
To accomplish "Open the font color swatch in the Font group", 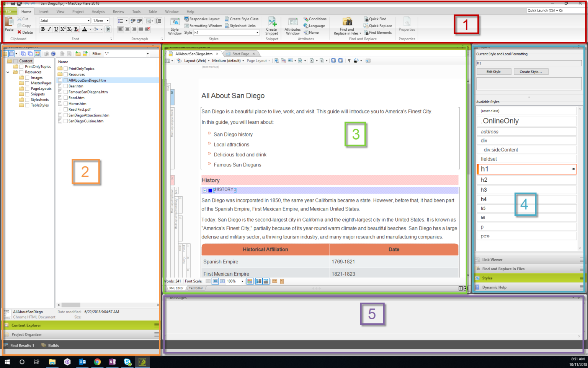I will click(x=84, y=29).
